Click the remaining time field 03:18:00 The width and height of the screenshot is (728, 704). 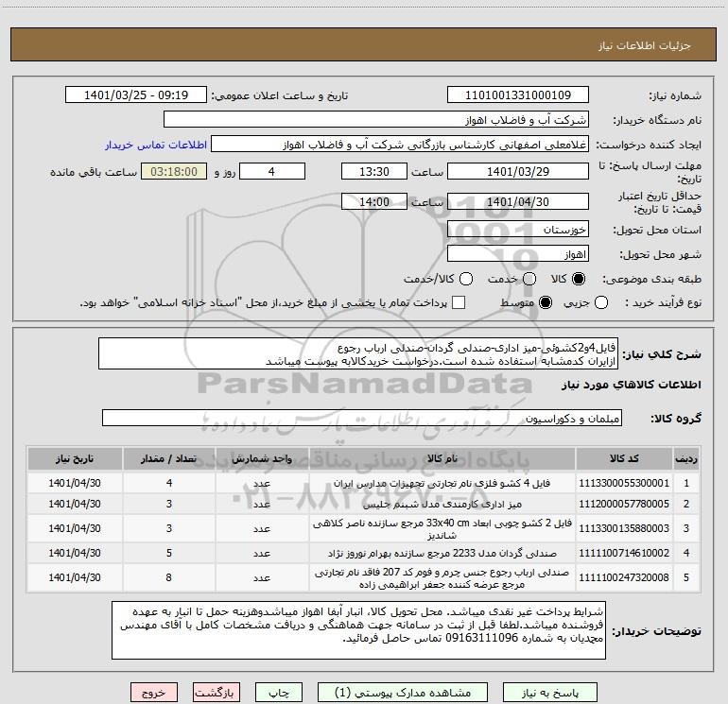click(x=174, y=171)
